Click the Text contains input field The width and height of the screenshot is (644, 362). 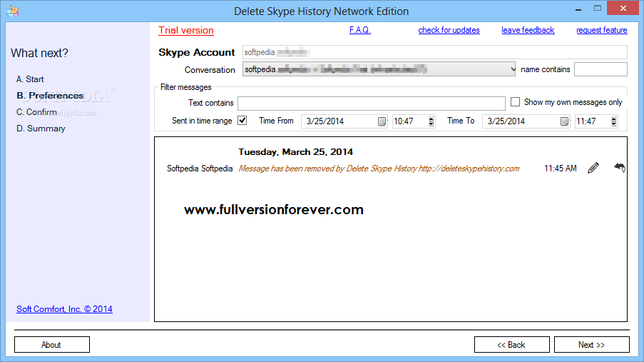372,103
